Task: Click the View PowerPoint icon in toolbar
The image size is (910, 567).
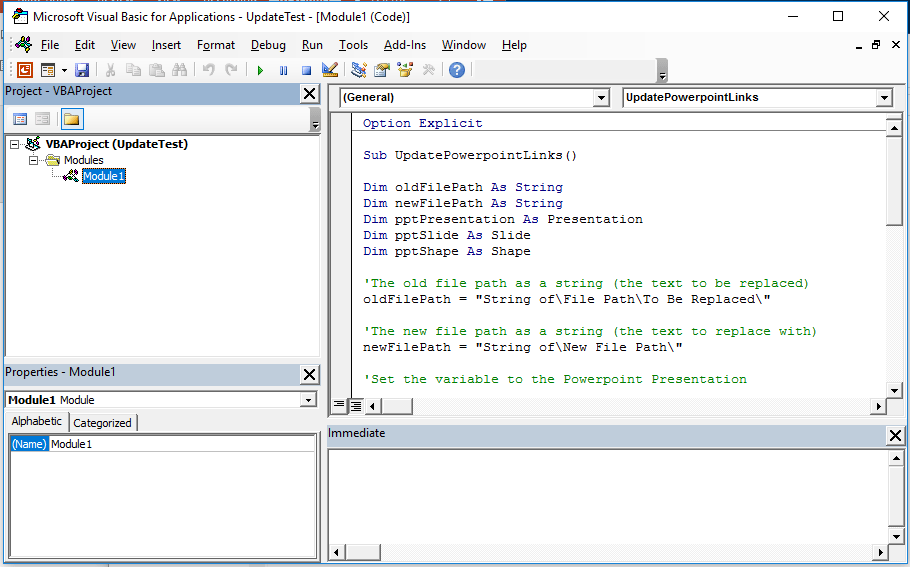Action: tap(24, 70)
